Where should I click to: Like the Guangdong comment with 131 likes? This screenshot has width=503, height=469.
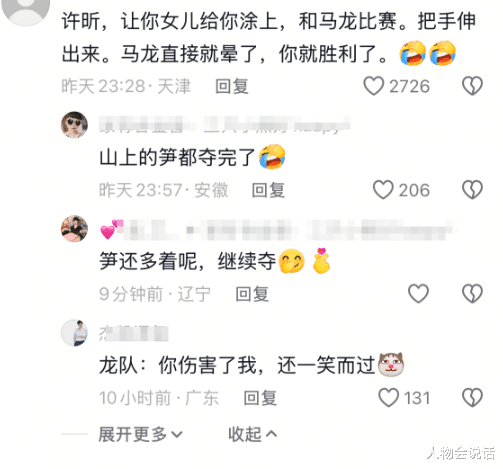click(x=389, y=398)
